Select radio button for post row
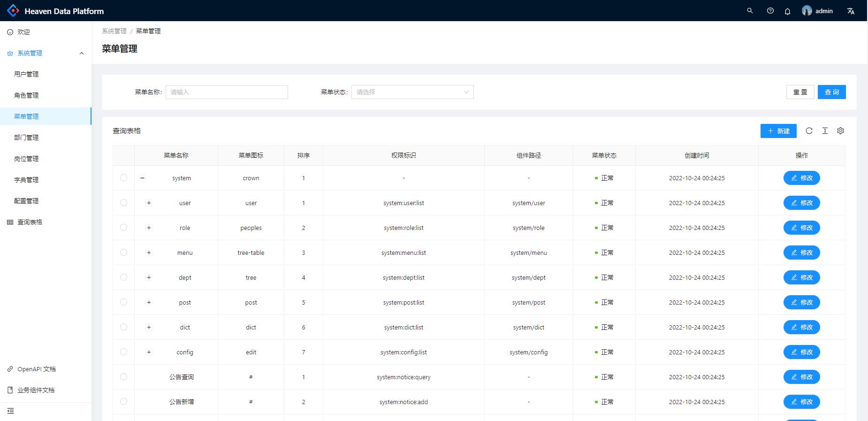 point(123,302)
